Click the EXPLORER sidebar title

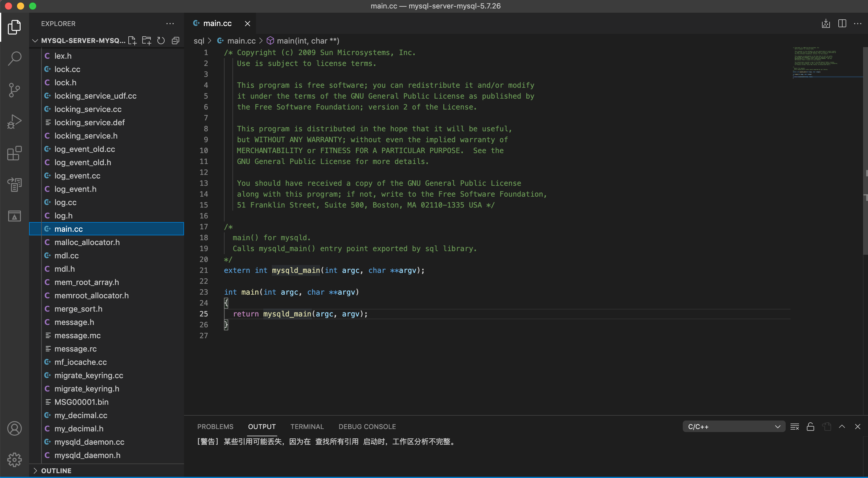58,24
